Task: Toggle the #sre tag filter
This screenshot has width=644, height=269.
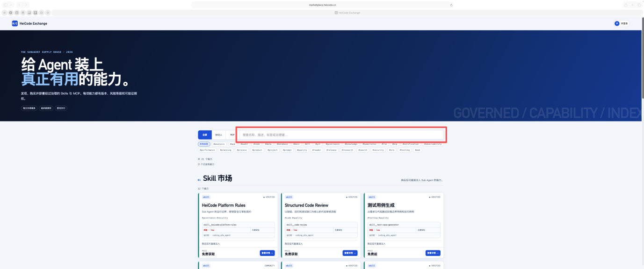Action: pyautogui.click(x=391, y=150)
